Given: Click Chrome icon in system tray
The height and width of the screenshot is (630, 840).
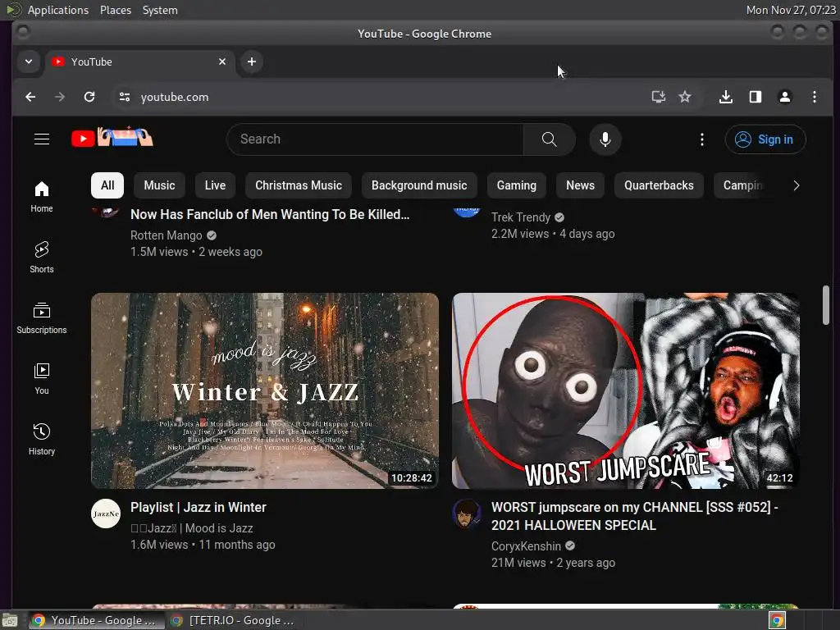Looking at the screenshot, I should coord(777,620).
